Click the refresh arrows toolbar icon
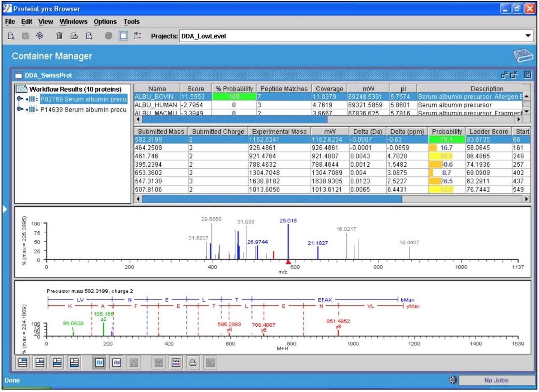The width and height of the screenshot is (539, 392). [40, 36]
